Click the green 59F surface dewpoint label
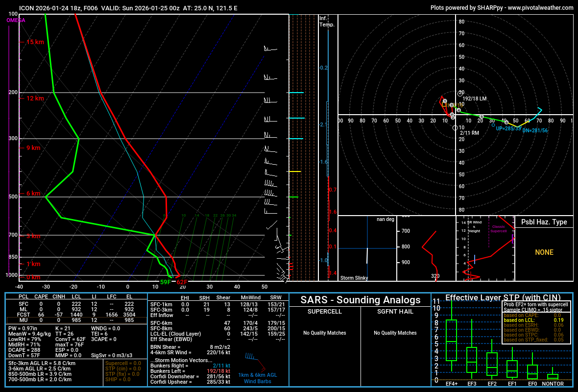Image resolution: width=578 pixels, height=392 pixels. click(166, 282)
